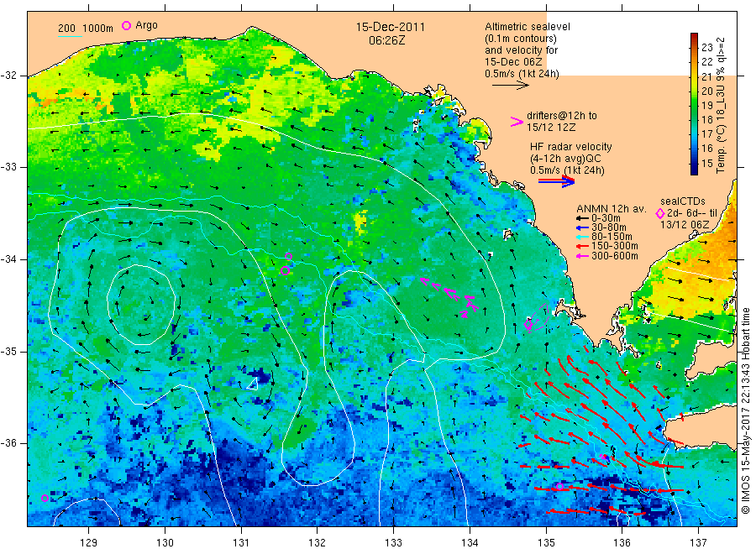Click the 23 value on the colour bar
The width and height of the screenshot is (756, 554).
point(706,47)
